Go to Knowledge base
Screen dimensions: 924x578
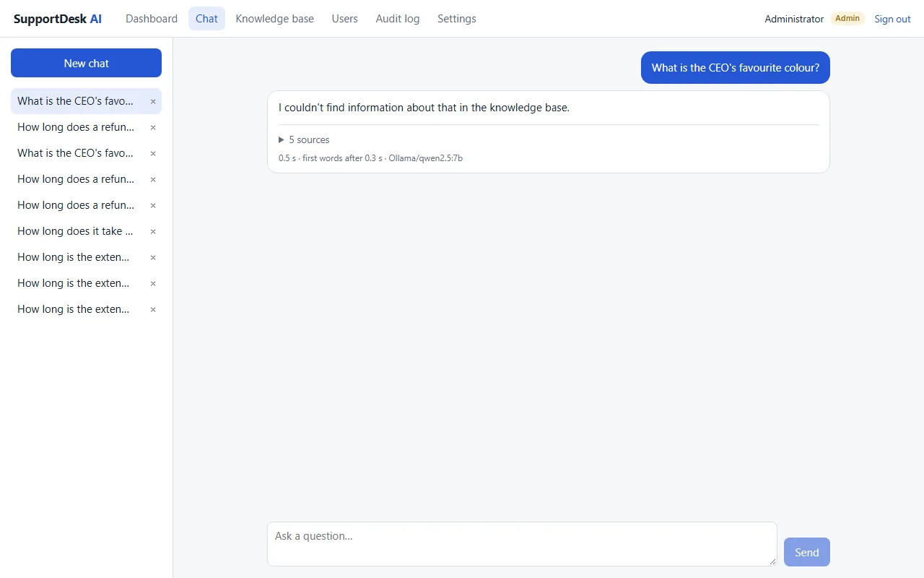pyautogui.click(x=274, y=19)
